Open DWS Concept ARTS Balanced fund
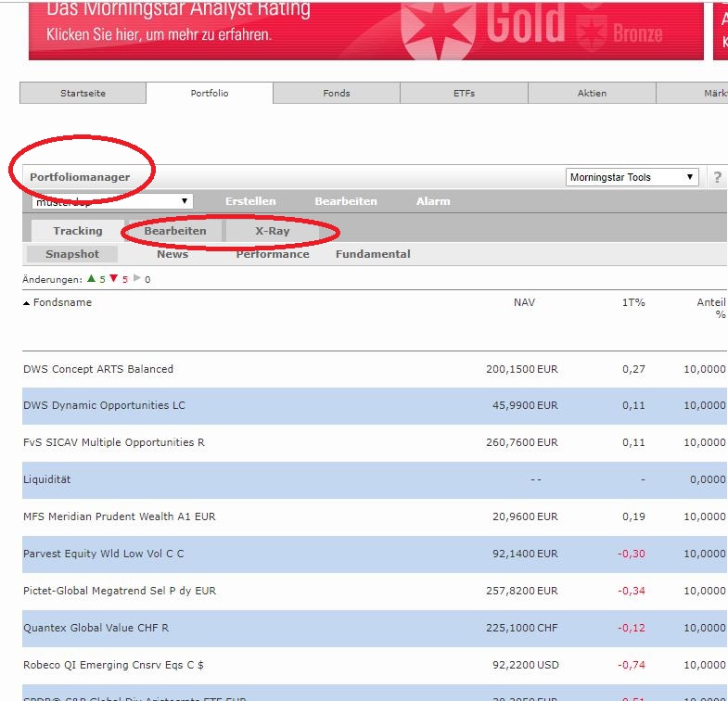The image size is (728, 701). (98, 369)
